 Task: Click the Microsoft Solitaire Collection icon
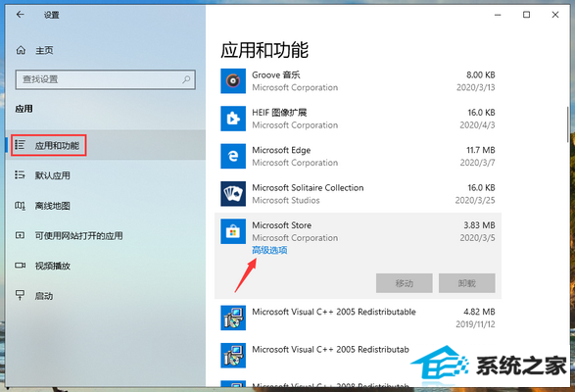point(233,193)
